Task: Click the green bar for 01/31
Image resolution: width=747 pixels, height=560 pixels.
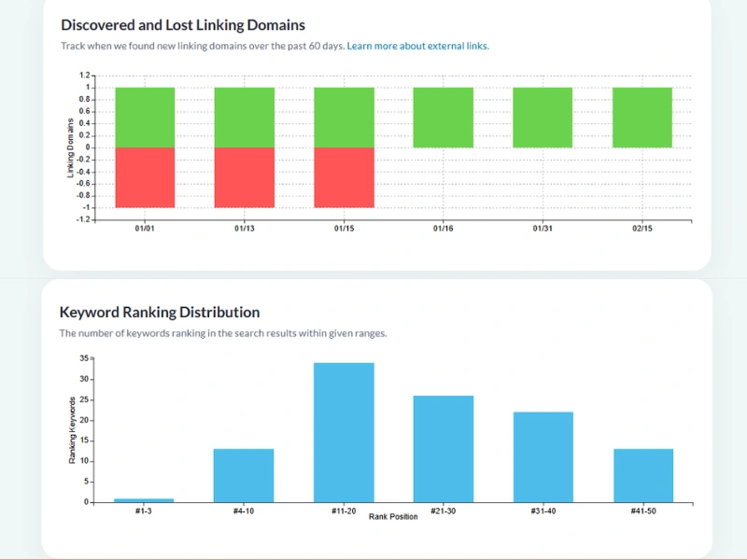Action: point(543,118)
